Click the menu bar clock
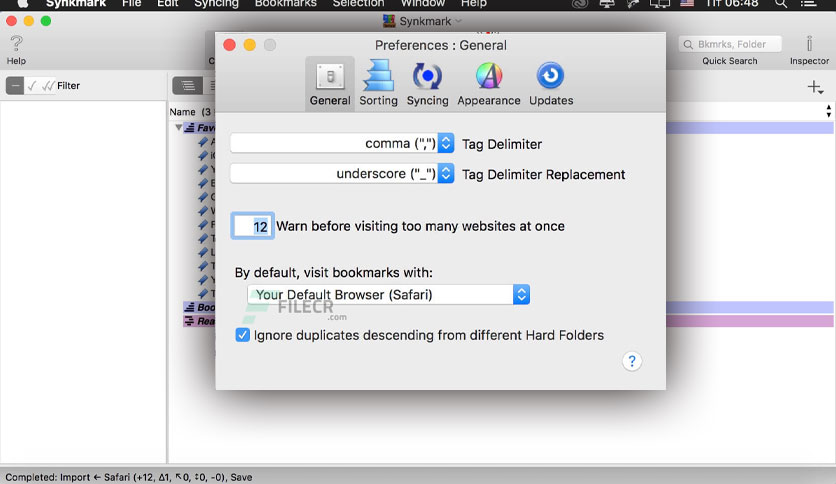 pyautogui.click(x=732, y=3)
